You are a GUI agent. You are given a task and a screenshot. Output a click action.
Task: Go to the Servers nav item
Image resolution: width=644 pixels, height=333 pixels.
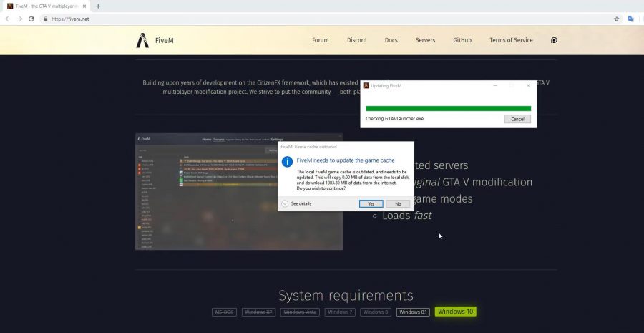tap(425, 40)
